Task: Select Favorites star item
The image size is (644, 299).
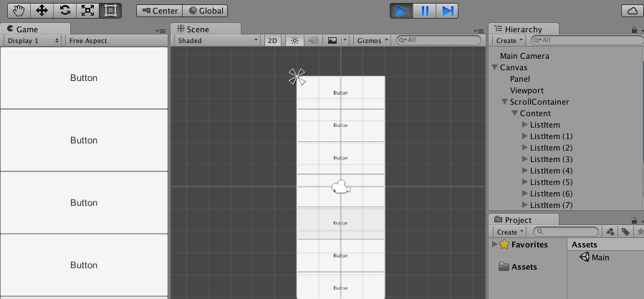Action: click(x=524, y=245)
